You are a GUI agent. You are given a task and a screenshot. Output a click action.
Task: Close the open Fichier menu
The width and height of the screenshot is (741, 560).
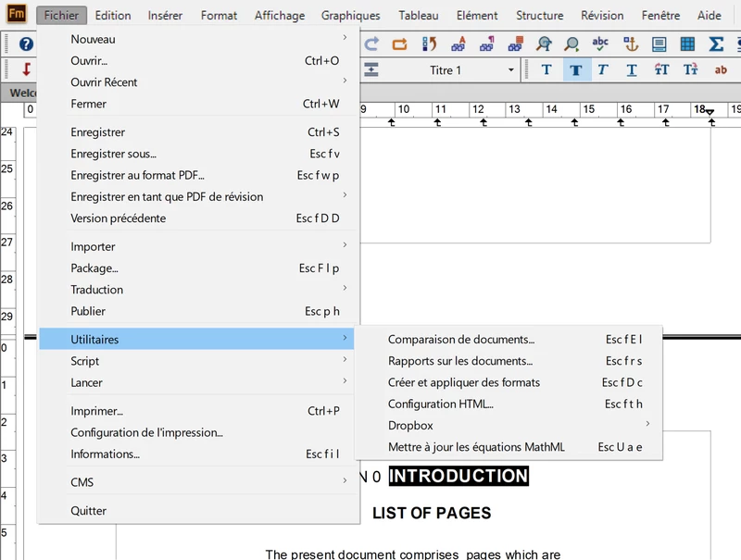(61, 16)
